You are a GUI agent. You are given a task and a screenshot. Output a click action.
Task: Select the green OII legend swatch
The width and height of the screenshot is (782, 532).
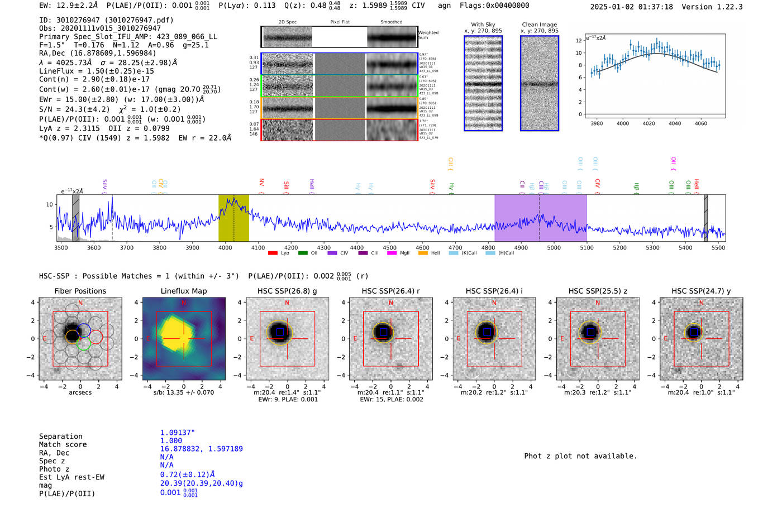point(303,253)
